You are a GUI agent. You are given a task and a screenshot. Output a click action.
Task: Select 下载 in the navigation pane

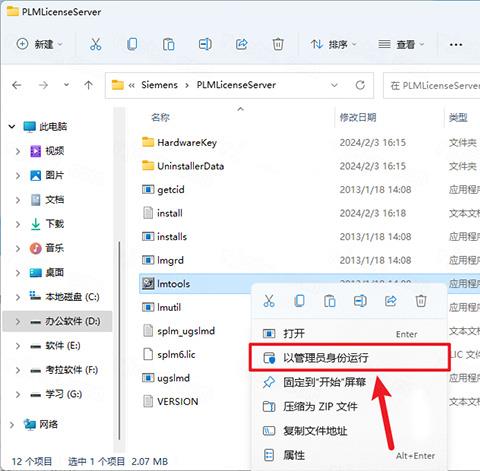tap(54, 224)
